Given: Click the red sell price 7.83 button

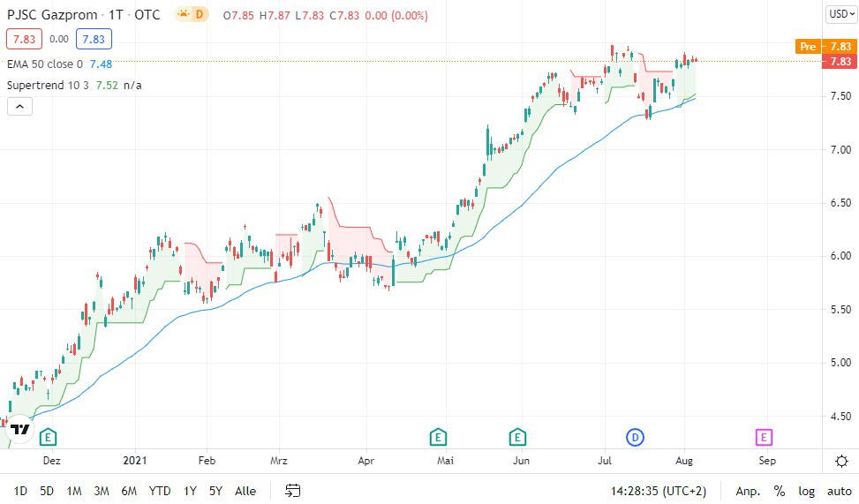Looking at the screenshot, I should [24, 39].
